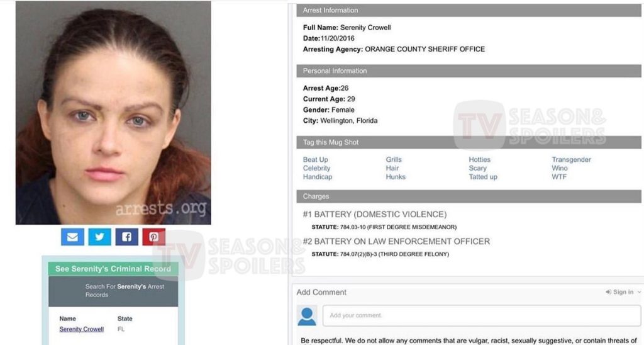Click the commenter avatar icon
Image resolution: width=644 pixels, height=345 pixels.
click(307, 316)
